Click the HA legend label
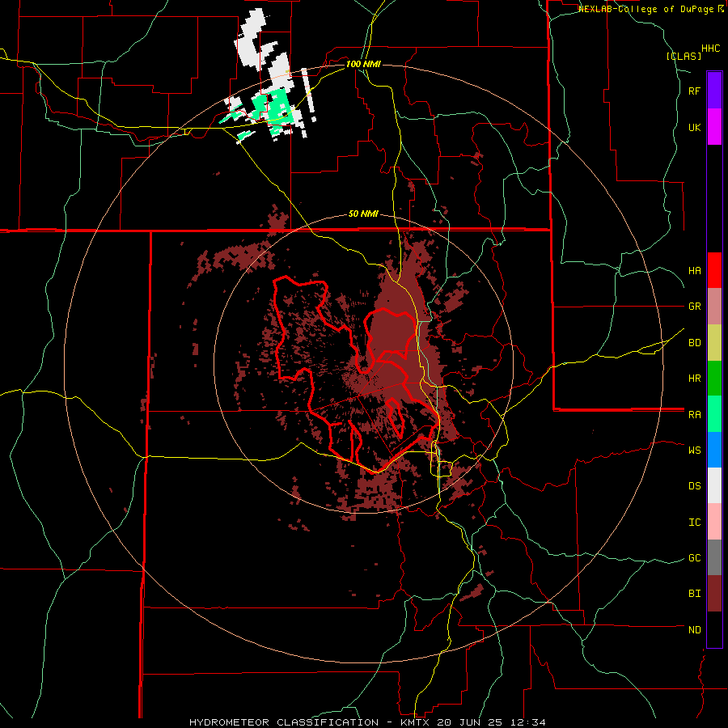 tap(695, 271)
